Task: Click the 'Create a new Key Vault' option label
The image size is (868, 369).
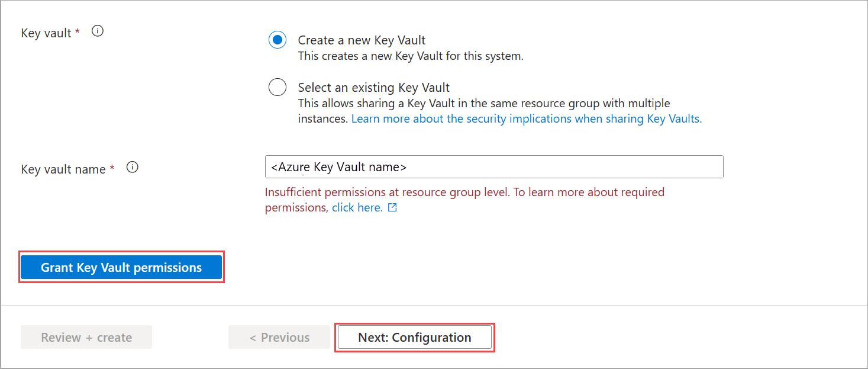Action: click(x=362, y=40)
